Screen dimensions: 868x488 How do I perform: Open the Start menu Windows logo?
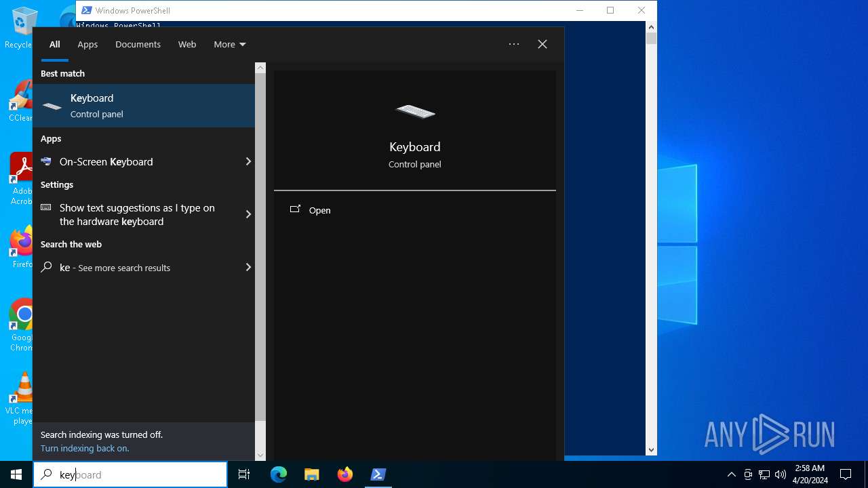point(16,474)
